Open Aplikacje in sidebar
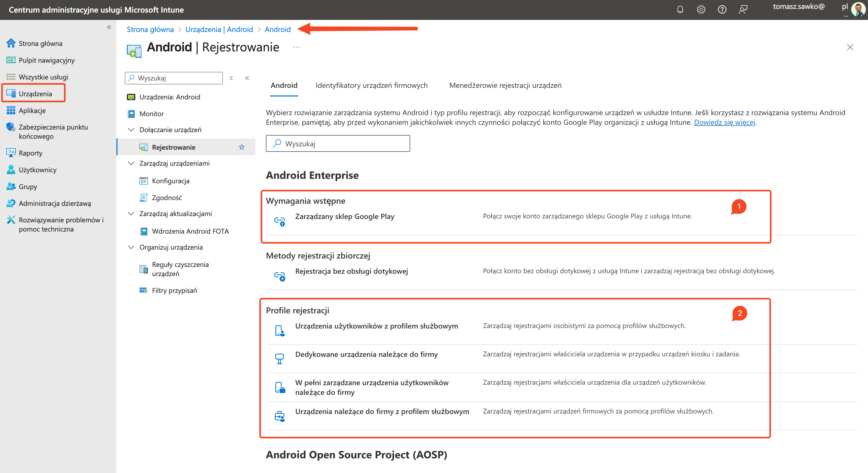The image size is (868, 473). click(x=32, y=110)
